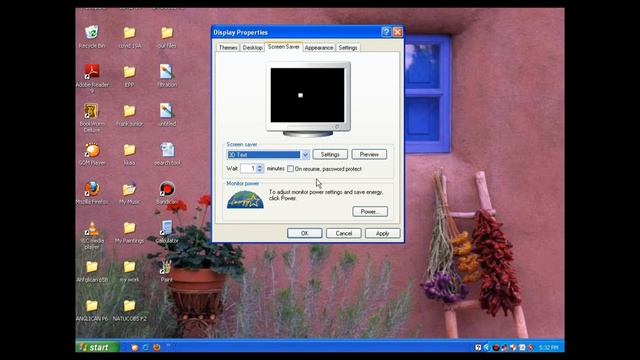
Task: Click the Firefox quick launch icon on taskbar
Action: (156, 347)
